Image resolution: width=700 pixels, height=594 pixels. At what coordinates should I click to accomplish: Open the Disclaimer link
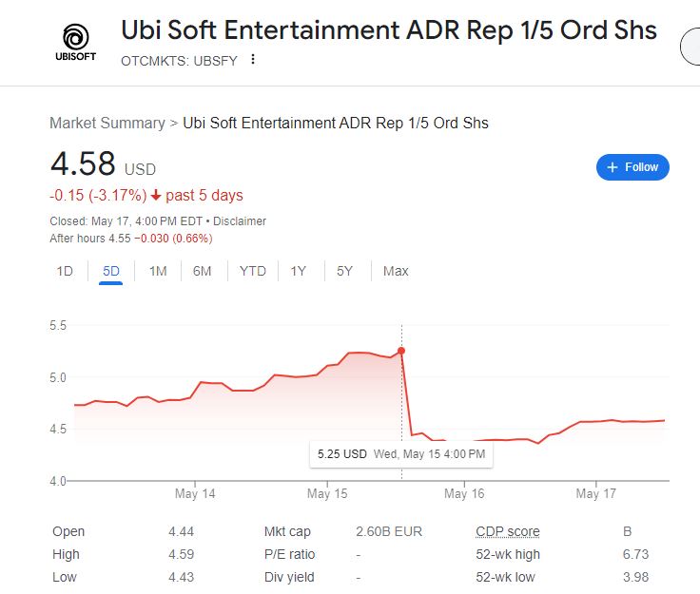coord(240,221)
